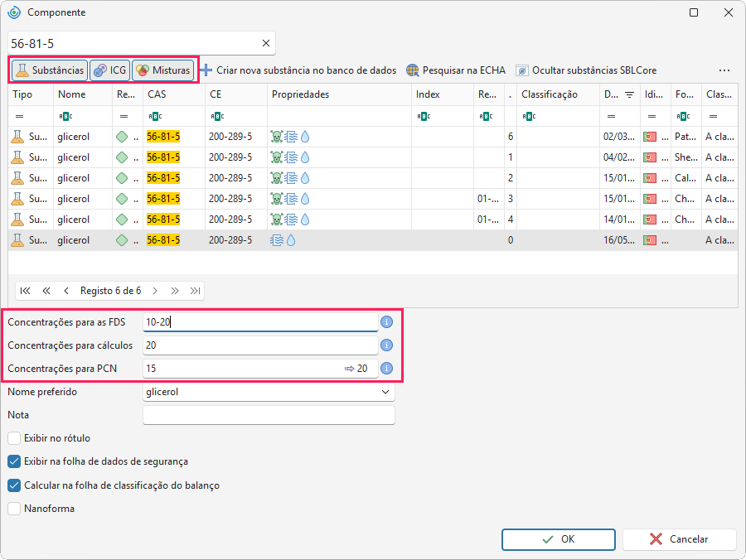This screenshot has width=746, height=560.
Task: Click Criar nova substância no banco de dados
Action: pos(298,70)
